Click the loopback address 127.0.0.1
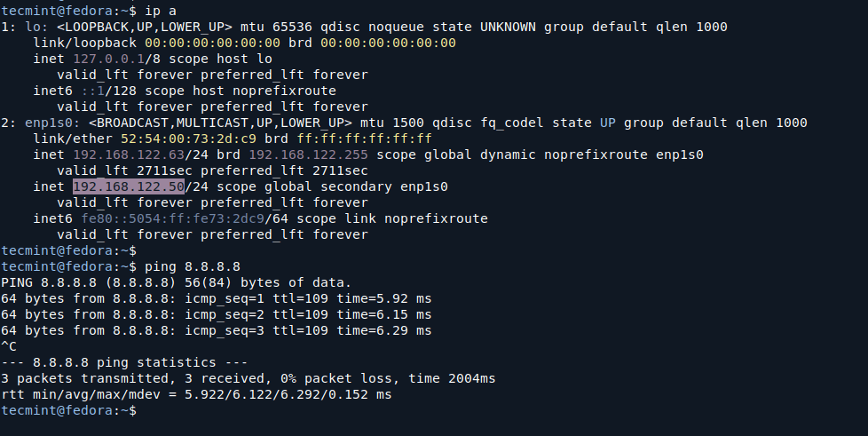 click(x=104, y=59)
